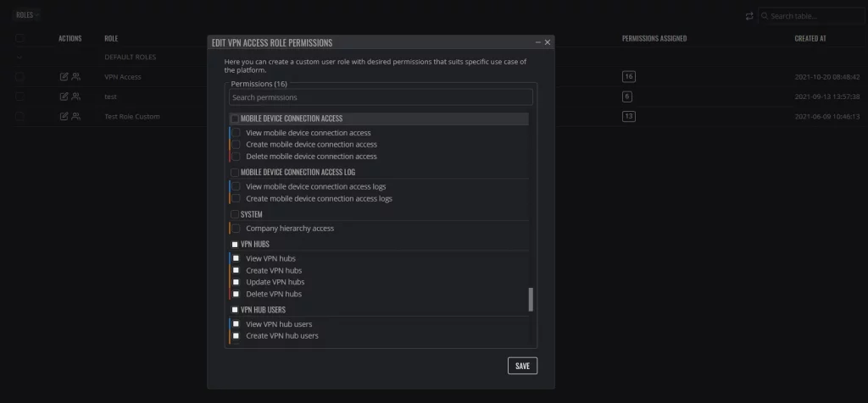Toggle the VPN HUBS group checkbox
This screenshot has height=403, width=868.
(235, 245)
